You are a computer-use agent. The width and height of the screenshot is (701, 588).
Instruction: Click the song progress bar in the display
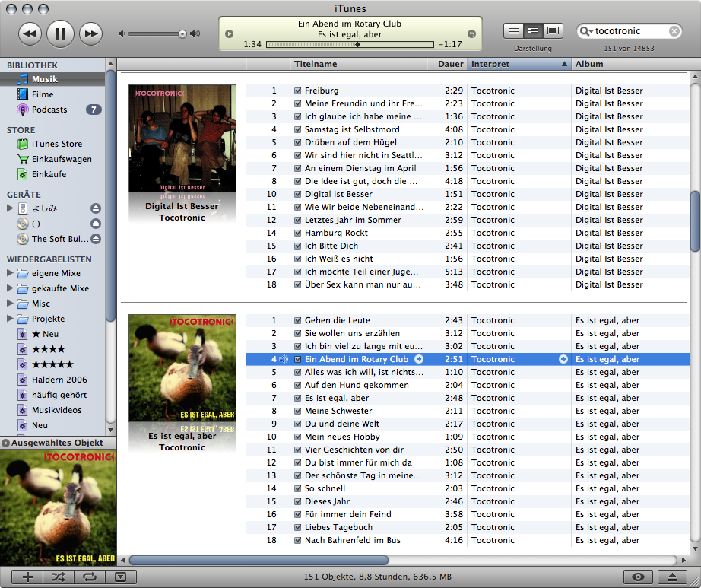[350, 44]
